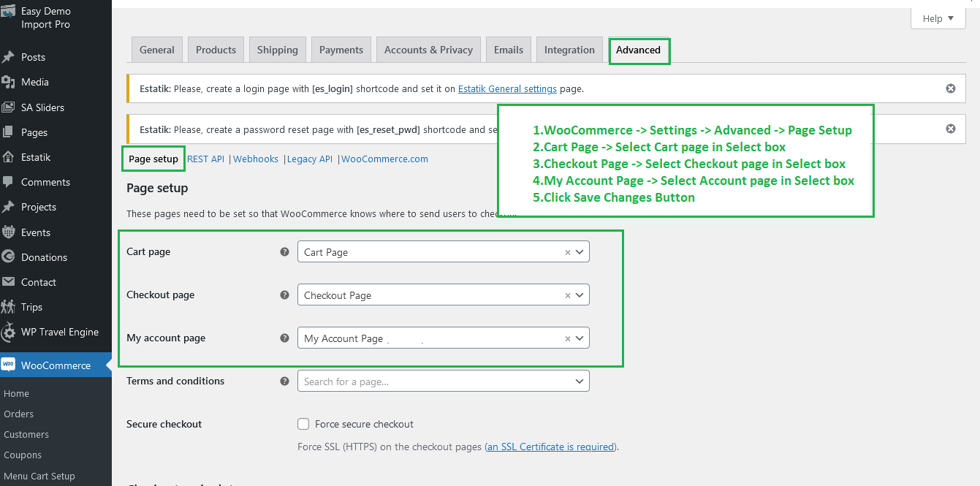Click the Media icon in sidebar

(x=9, y=82)
